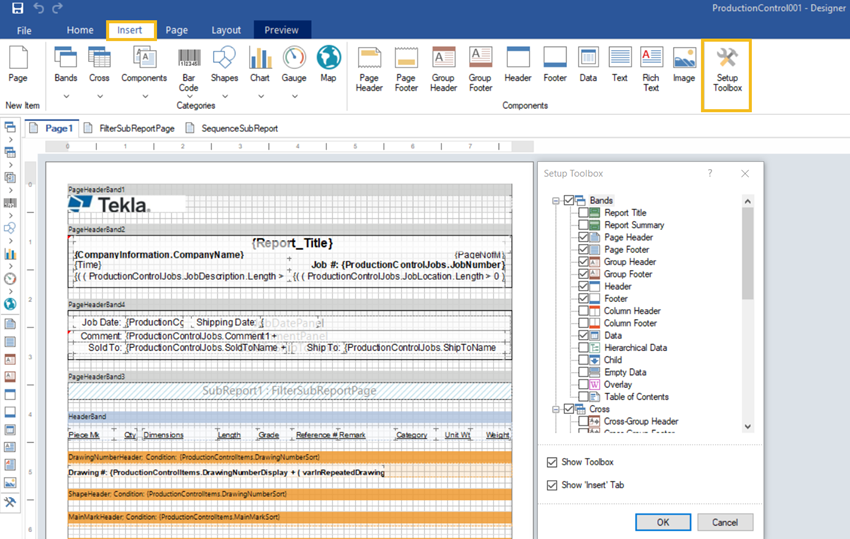Confirm with the OK button

(662, 522)
